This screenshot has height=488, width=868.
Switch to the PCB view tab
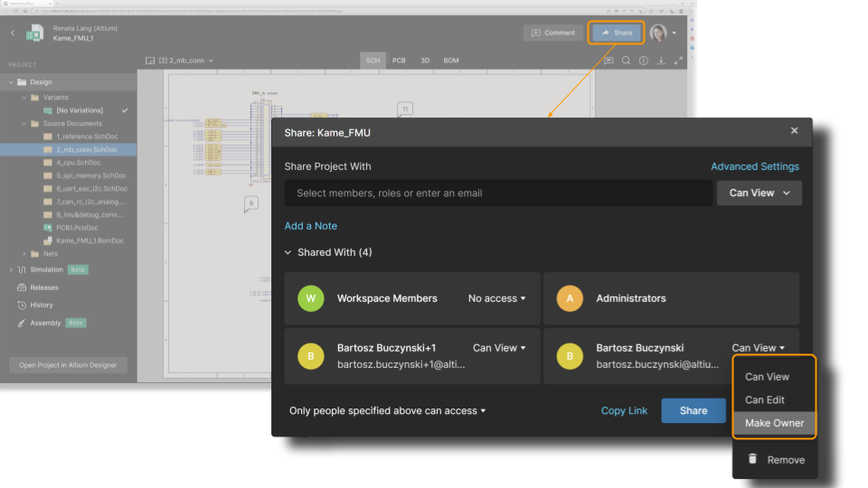(x=399, y=61)
